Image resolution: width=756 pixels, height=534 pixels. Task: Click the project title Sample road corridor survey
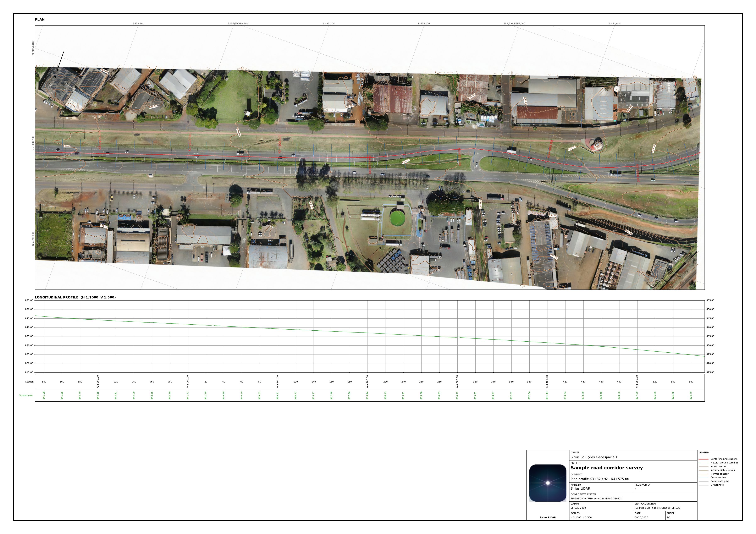[607, 468]
